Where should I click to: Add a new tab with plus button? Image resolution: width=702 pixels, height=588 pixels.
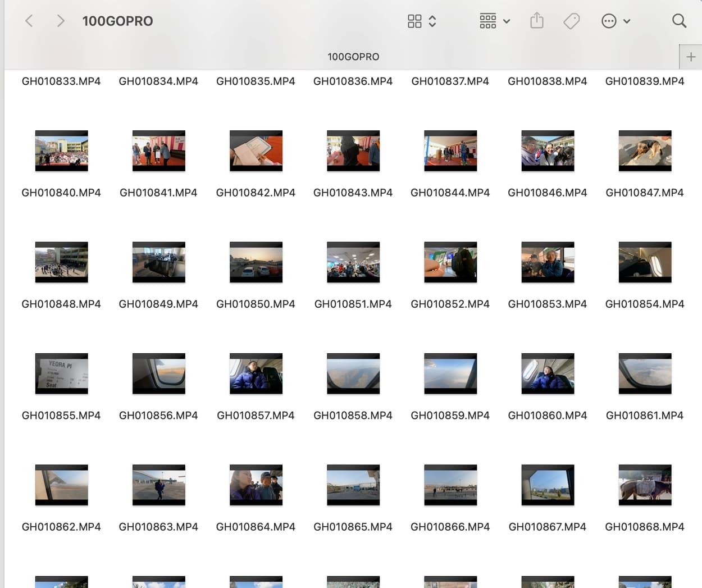(x=691, y=57)
